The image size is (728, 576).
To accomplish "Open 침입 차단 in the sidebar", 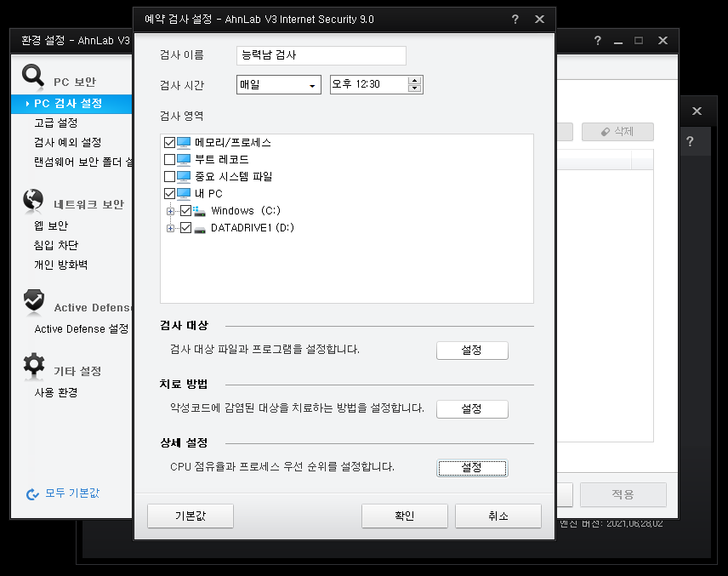I will pyautogui.click(x=56, y=245).
